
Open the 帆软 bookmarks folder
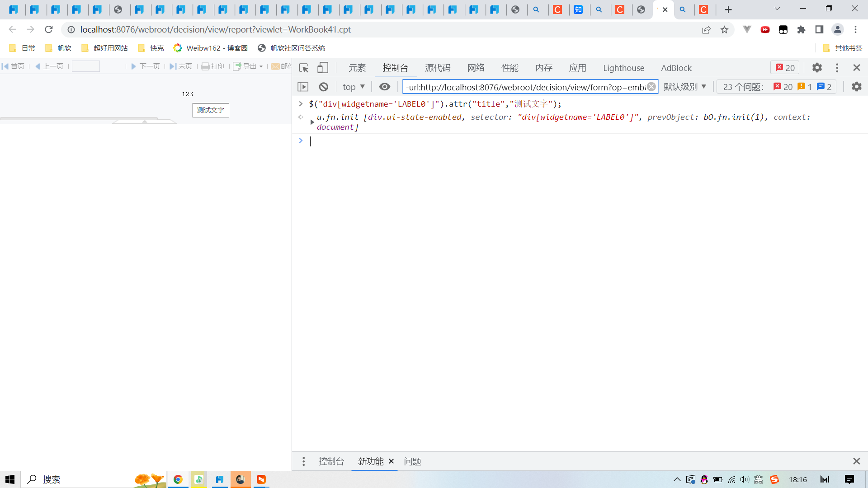point(58,48)
